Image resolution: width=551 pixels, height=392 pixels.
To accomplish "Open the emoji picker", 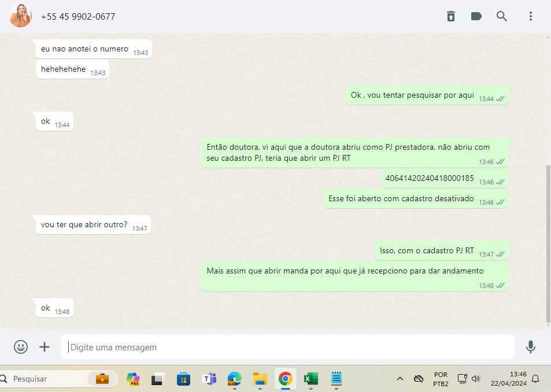I will (21, 347).
